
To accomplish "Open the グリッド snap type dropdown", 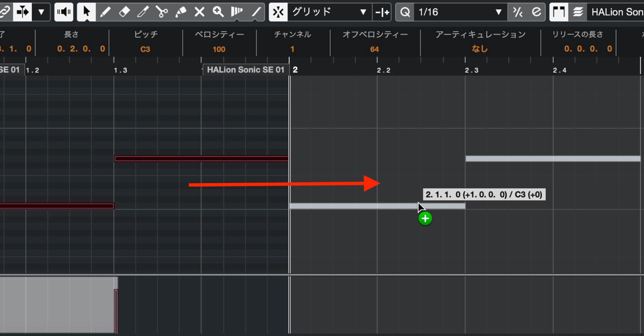I will click(329, 12).
